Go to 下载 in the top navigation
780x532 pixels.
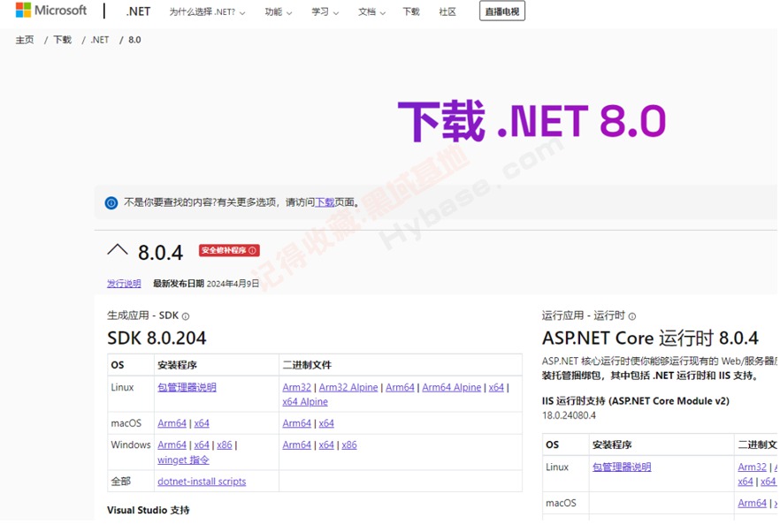411,12
